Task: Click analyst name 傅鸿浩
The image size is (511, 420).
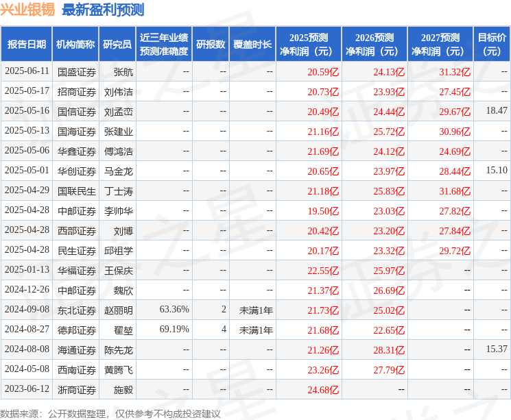Action: coord(118,151)
